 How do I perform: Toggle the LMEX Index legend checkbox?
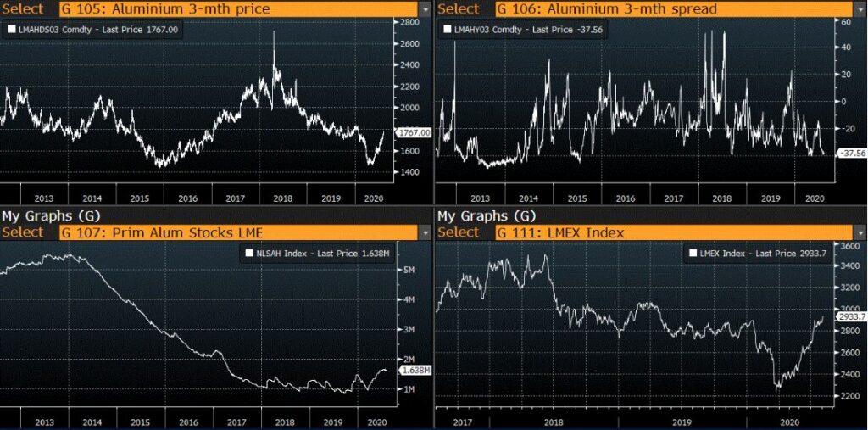[x=689, y=252]
